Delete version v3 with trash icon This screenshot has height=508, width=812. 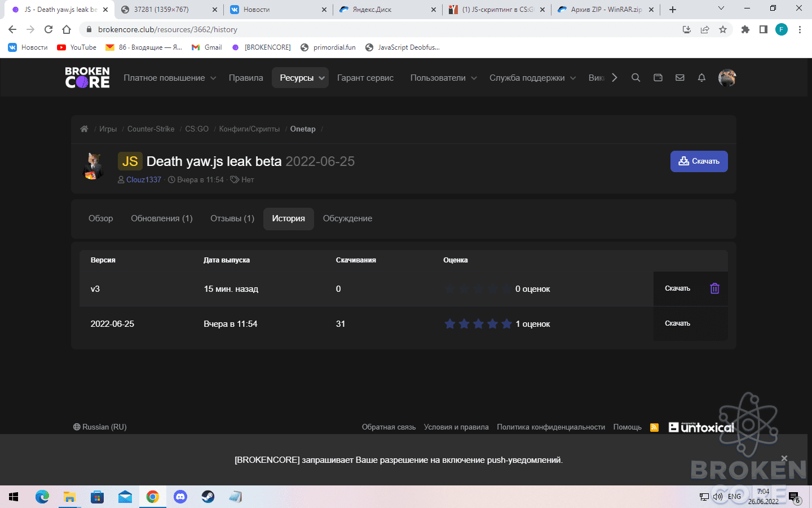tap(714, 288)
